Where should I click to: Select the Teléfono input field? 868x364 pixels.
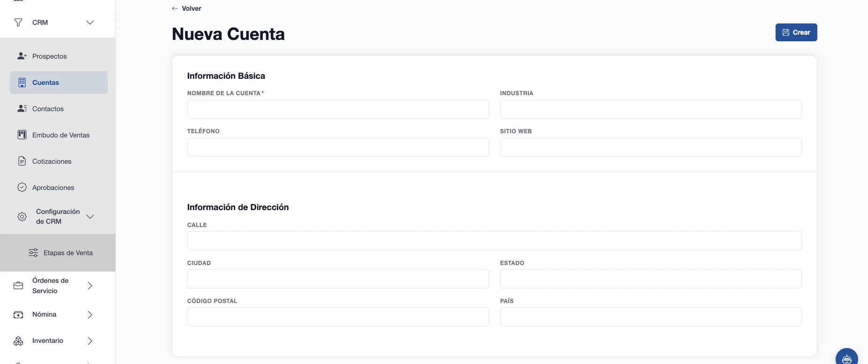click(x=338, y=147)
